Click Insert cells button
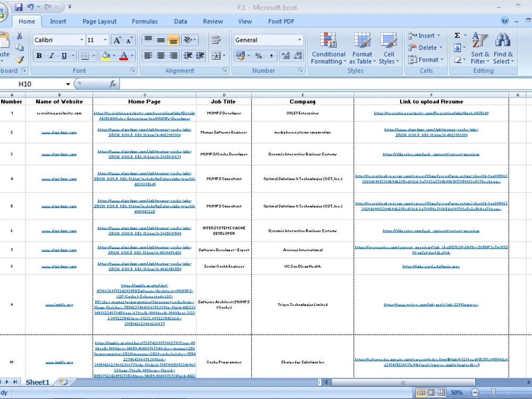The width and height of the screenshot is (532, 399). (424, 36)
